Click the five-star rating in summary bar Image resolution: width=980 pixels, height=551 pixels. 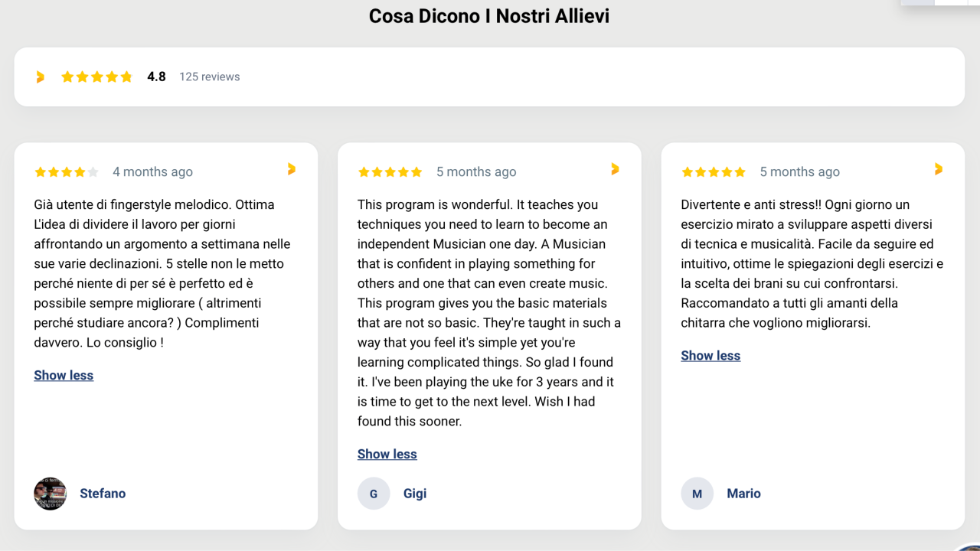(97, 77)
